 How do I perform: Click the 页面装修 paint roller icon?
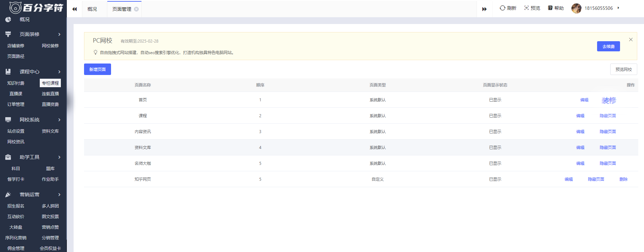[8, 34]
